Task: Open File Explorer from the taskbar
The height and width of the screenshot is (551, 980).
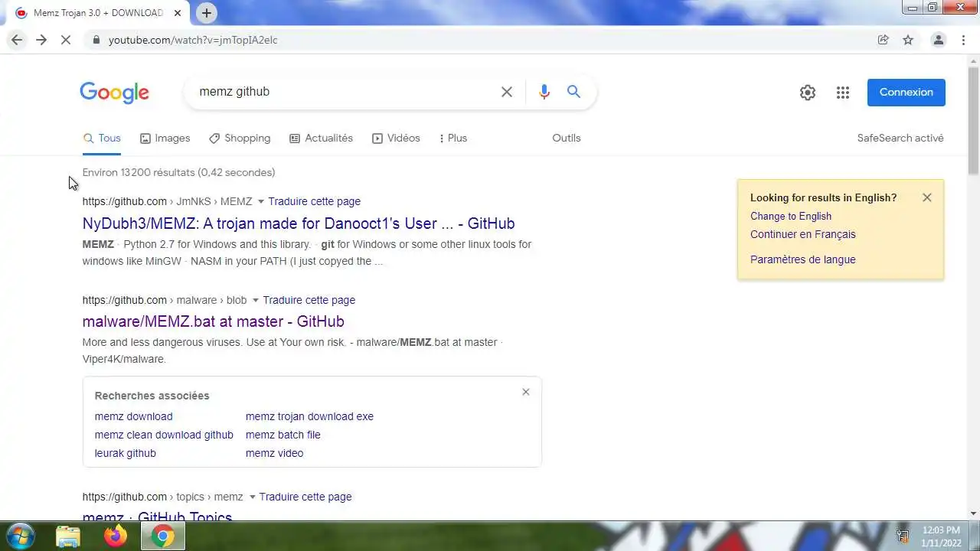Action: point(68,536)
